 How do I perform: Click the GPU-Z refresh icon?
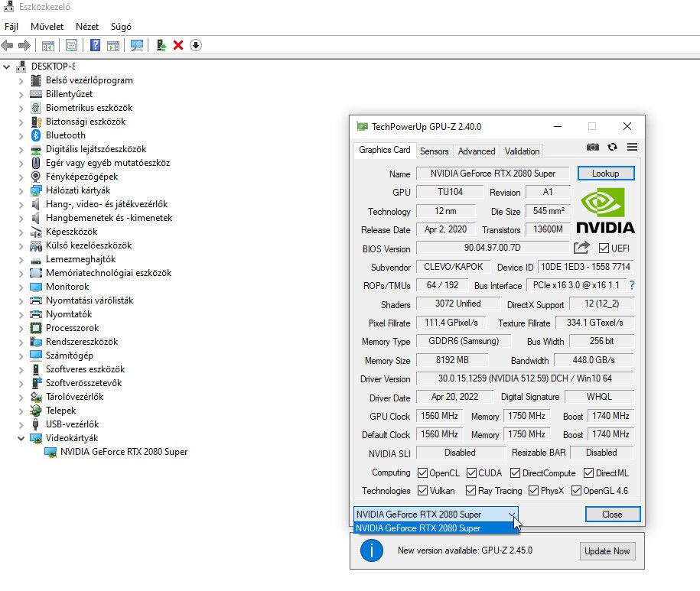[x=613, y=147]
